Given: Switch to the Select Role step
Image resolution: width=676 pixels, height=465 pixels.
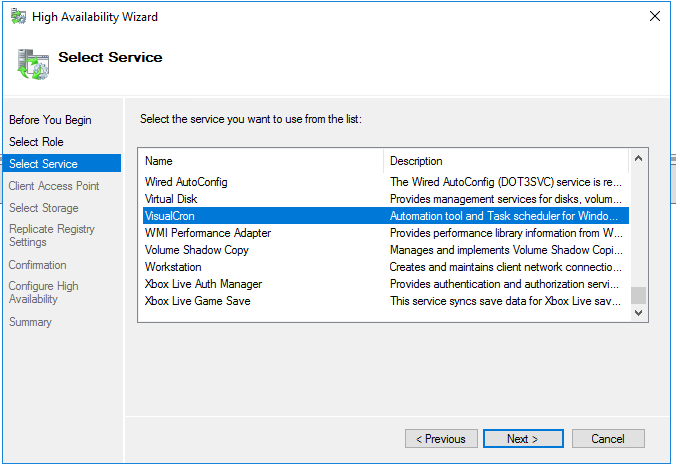Looking at the screenshot, I should point(36,142).
